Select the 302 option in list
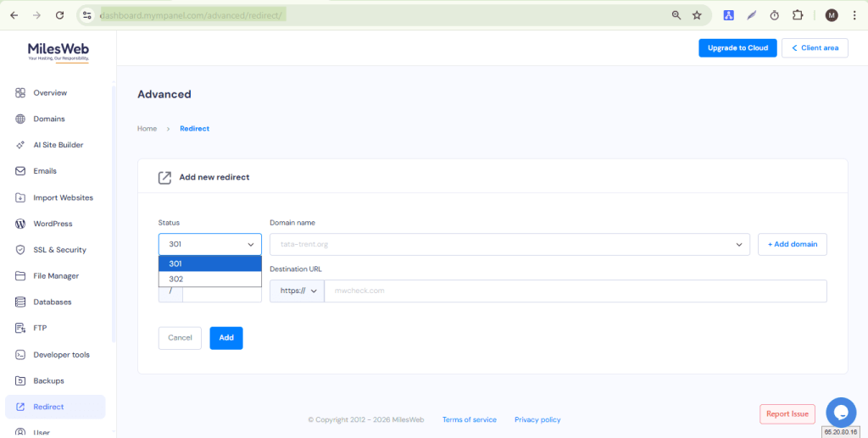The width and height of the screenshot is (868, 438). tap(210, 279)
